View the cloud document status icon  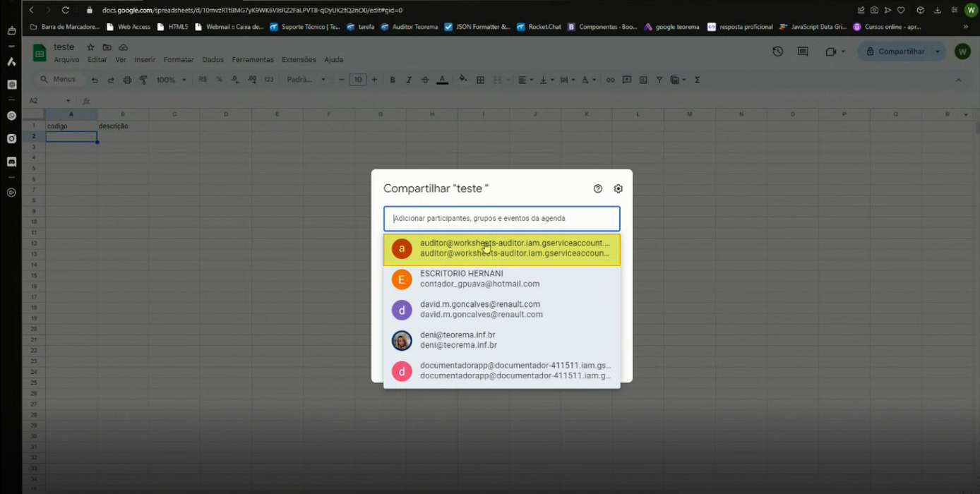123,47
